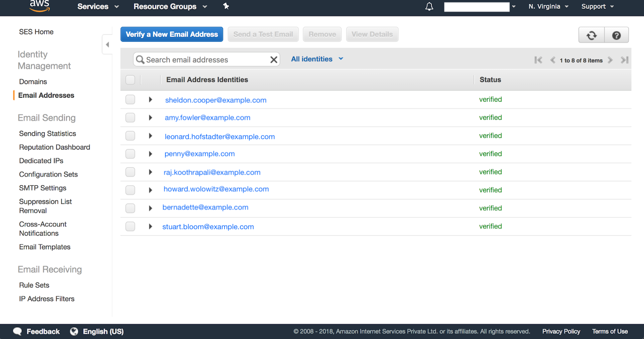Screen dimensions: 644x339
Task: Open the notifications bell
Action: (x=429, y=6)
